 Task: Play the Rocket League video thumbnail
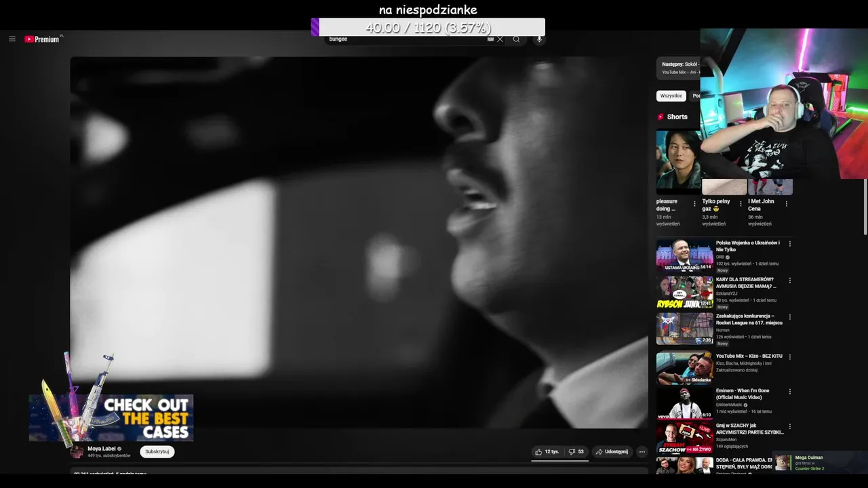point(684,329)
